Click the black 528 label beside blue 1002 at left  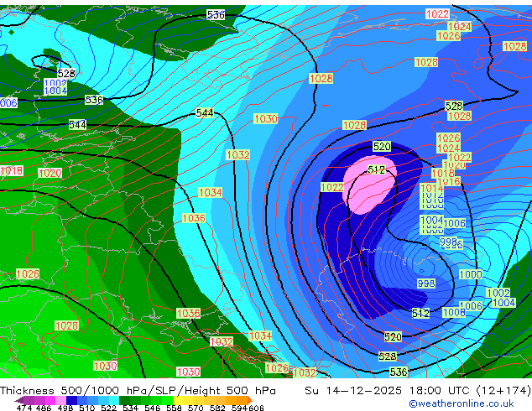pyautogui.click(x=66, y=73)
